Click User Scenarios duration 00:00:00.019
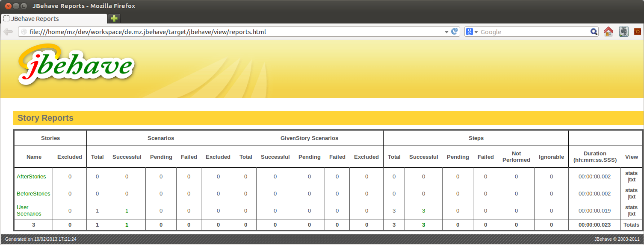Screen dimensions: 644x245 coord(595,210)
